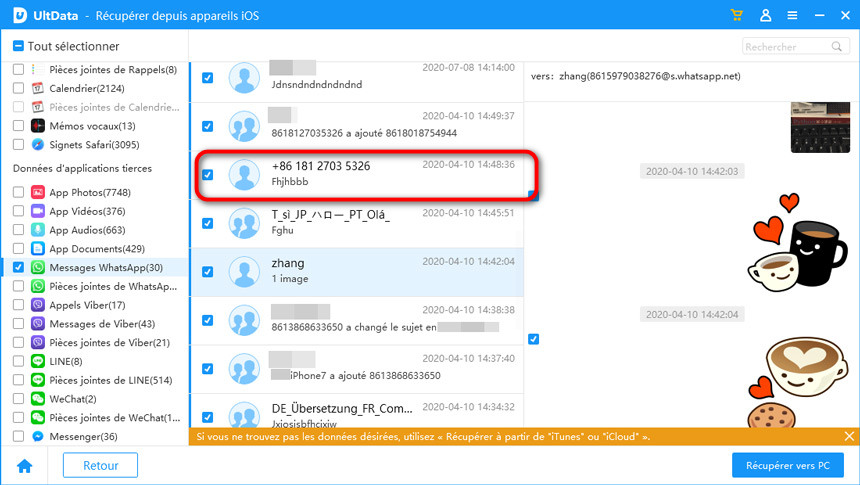Click the shopping cart icon in title bar
Viewport: 860px width, 485px height.
(x=737, y=15)
